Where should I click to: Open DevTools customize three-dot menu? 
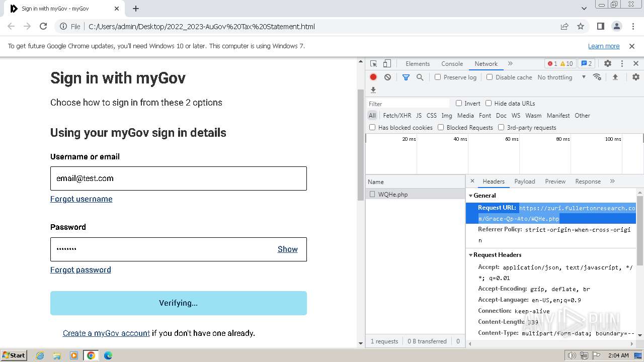pos(622,64)
